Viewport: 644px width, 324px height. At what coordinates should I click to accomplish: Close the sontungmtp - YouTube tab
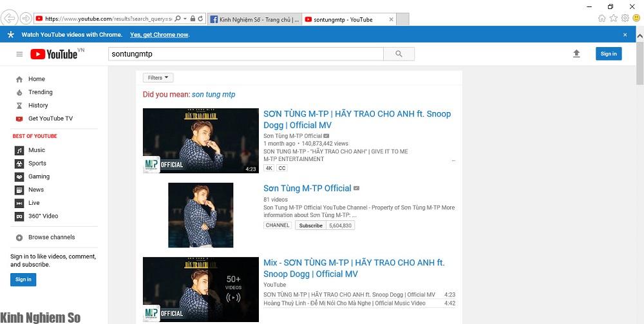pos(391,19)
